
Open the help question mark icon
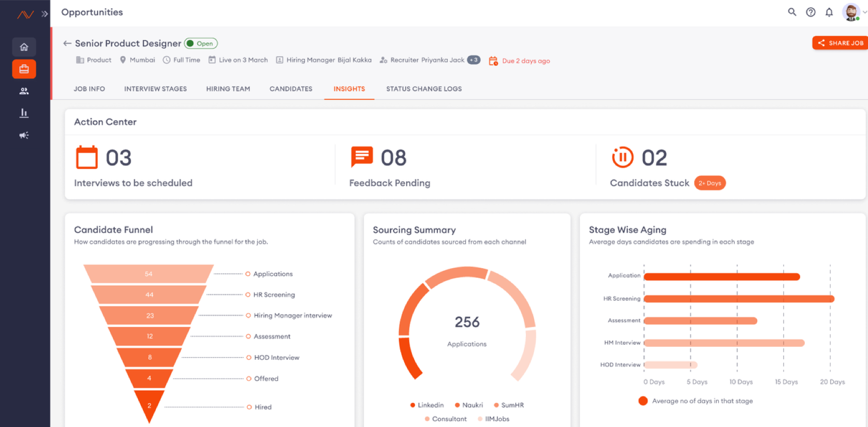(811, 12)
